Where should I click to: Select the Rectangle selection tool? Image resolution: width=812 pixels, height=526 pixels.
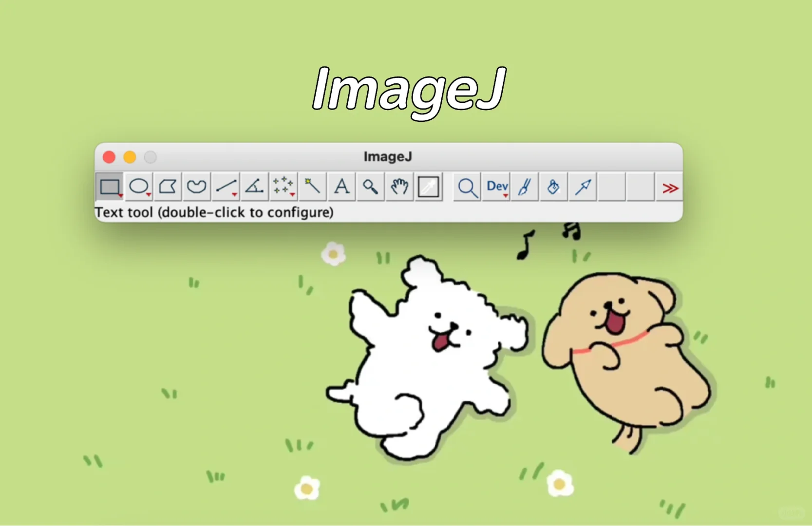[110, 187]
